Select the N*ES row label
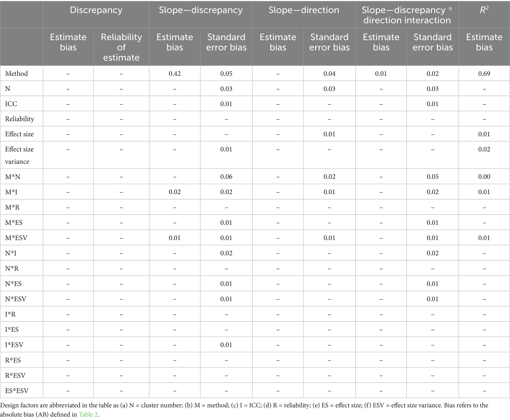 click(x=13, y=284)
